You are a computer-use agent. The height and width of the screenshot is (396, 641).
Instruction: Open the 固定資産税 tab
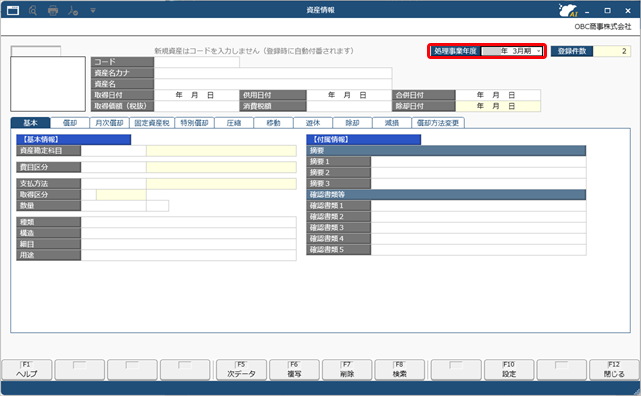tap(152, 123)
